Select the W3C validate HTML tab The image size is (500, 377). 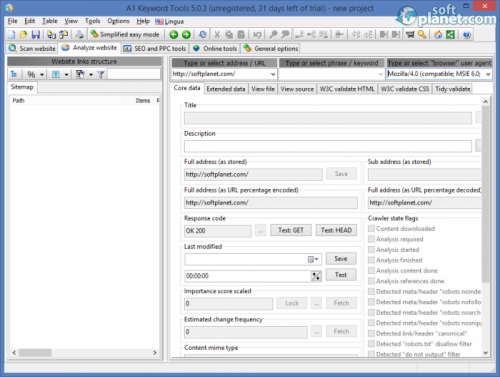(x=347, y=89)
